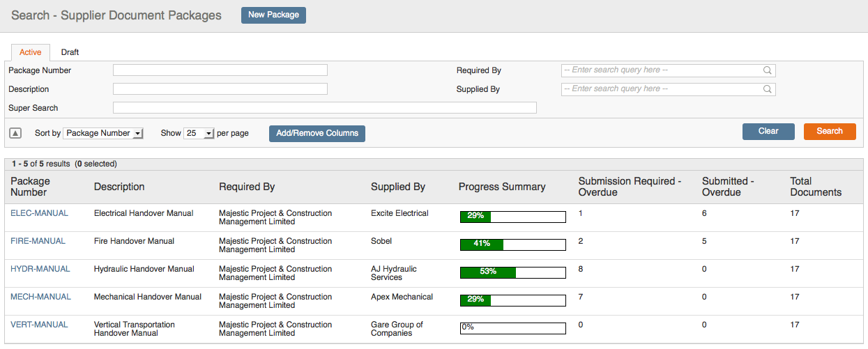Create a New Package

pyautogui.click(x=273, y=15)
